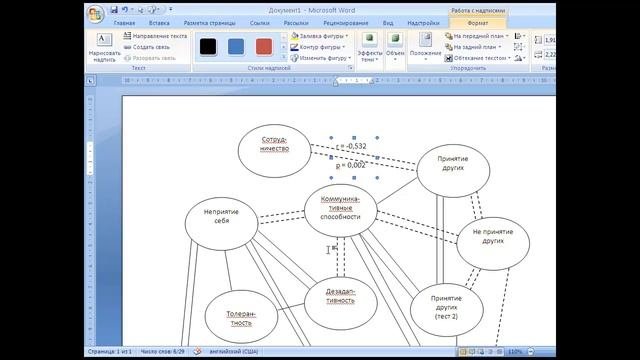Open the Customize Quick Access Toolbar dropdown
Image resolution: width=640 pixels, height=360 pixels.
tap(171, 9)
